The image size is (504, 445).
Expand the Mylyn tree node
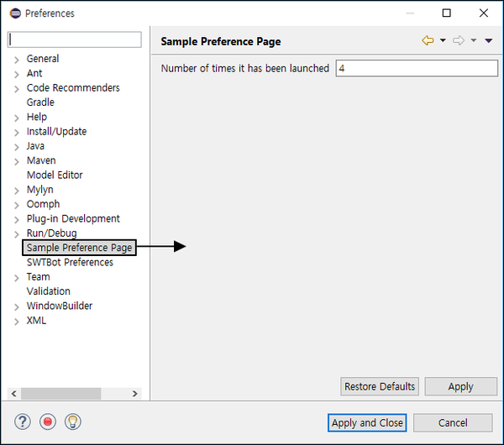pos(17,191)
